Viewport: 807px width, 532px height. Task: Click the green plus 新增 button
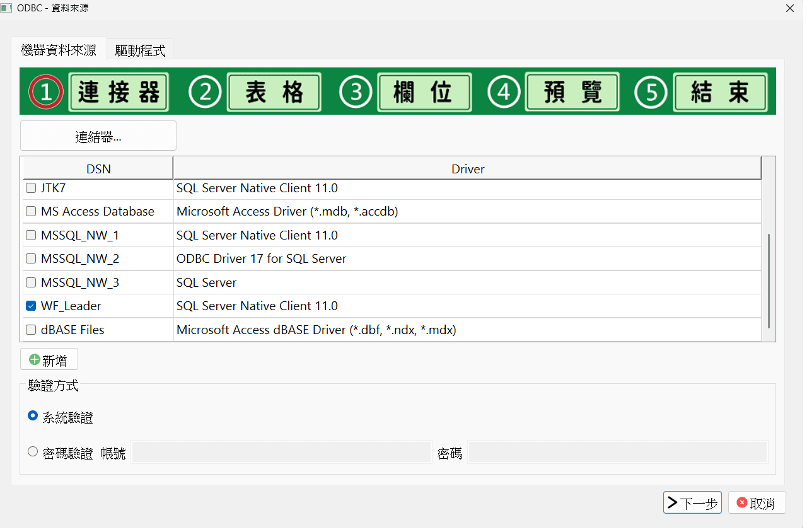49,360
